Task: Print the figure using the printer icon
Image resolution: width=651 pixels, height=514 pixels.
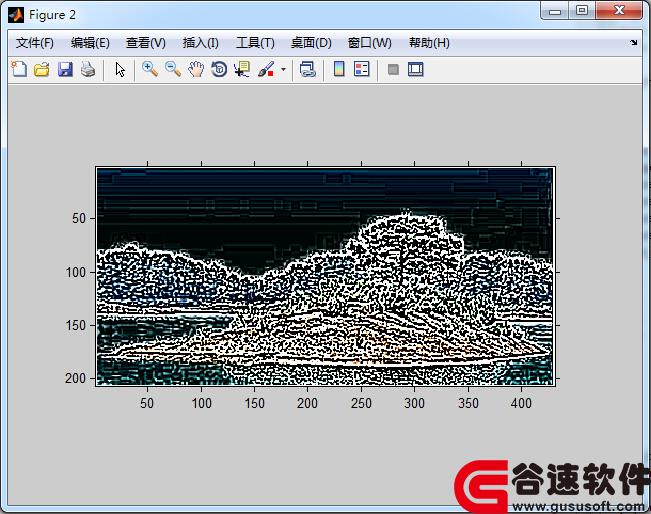Action: point(88,69)
